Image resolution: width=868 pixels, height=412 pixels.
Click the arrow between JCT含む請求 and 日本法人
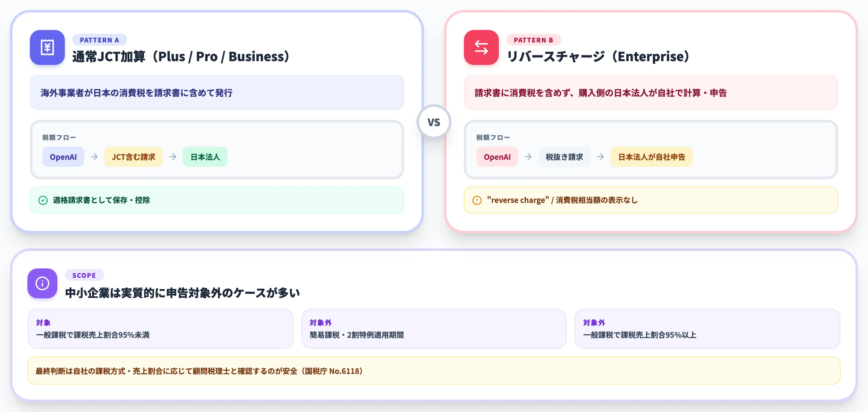coord(173,157)
